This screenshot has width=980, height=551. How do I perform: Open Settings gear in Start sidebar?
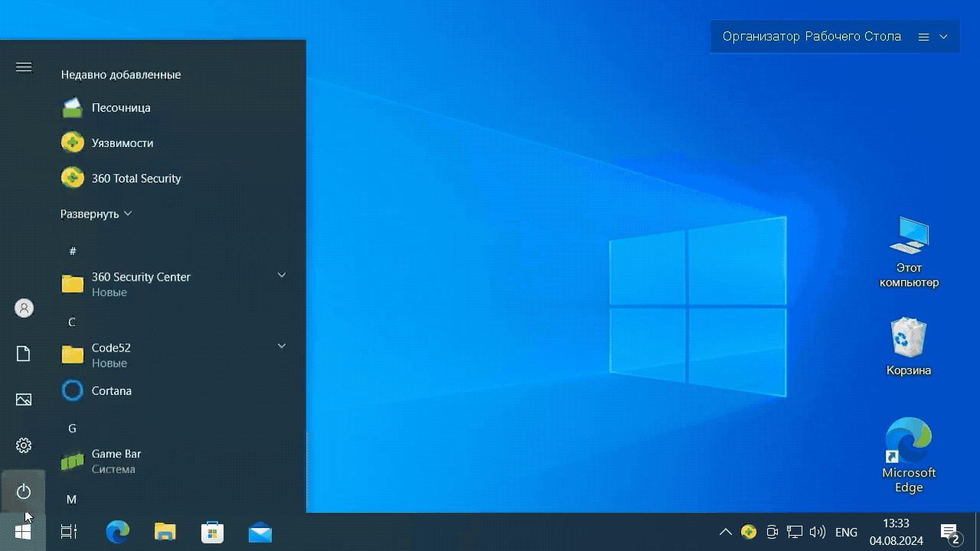point(24,445)
